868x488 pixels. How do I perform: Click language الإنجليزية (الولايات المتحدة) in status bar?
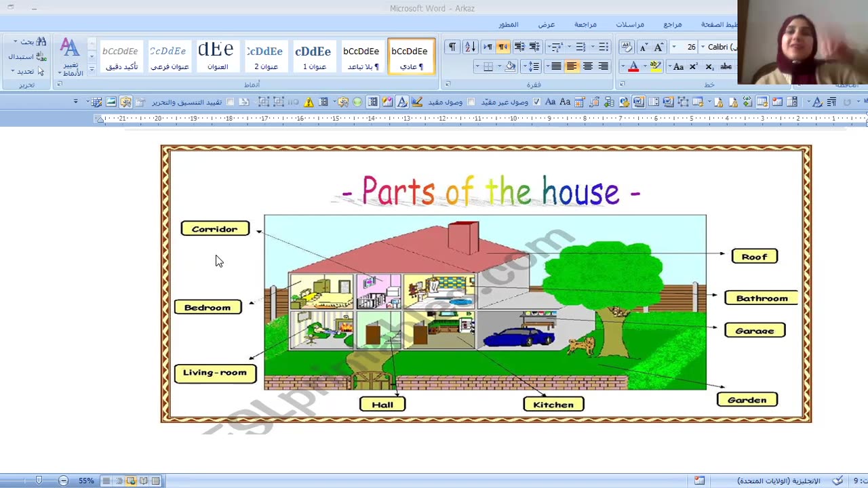click(x=778, y=481)
